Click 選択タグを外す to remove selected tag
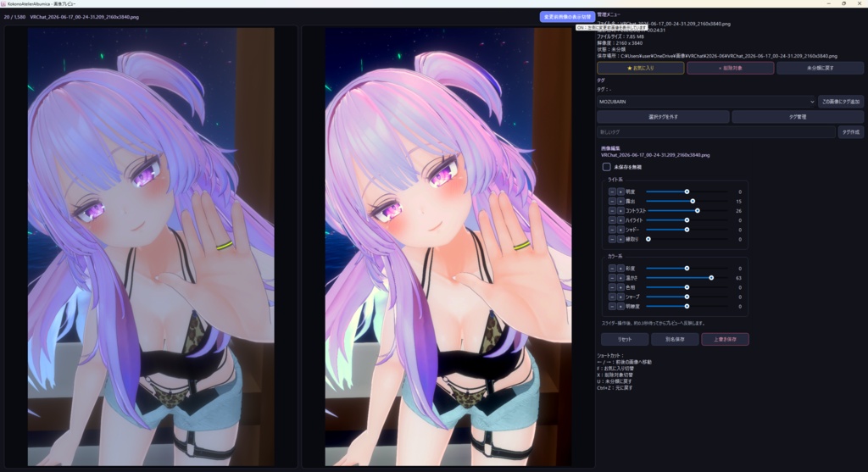 (x=663, y=117)
